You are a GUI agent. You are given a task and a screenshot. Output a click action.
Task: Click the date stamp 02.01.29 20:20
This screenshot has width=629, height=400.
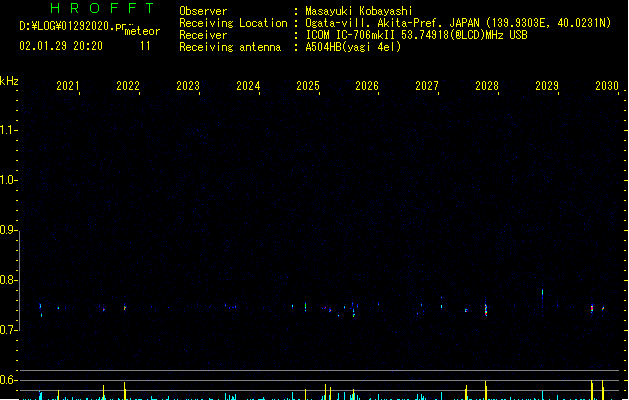coord(61,46)
